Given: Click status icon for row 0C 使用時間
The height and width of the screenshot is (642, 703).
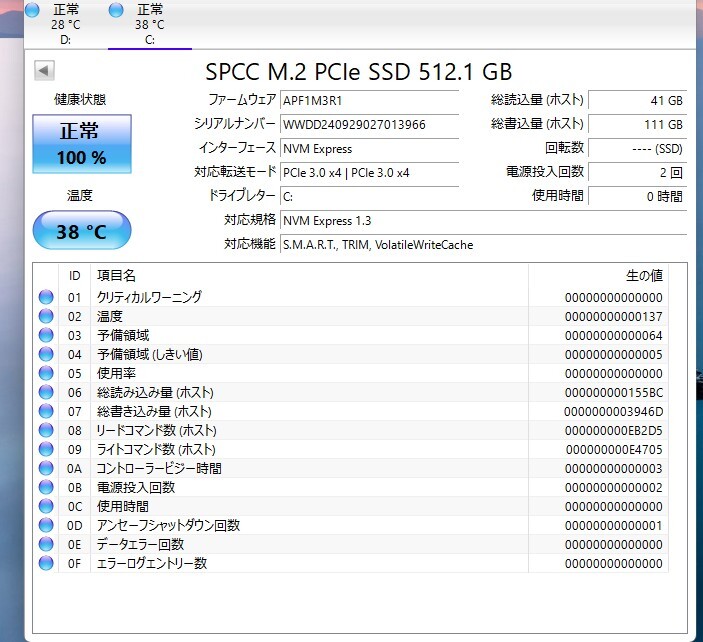Looking at the screenshot, I should coord(46,506).
